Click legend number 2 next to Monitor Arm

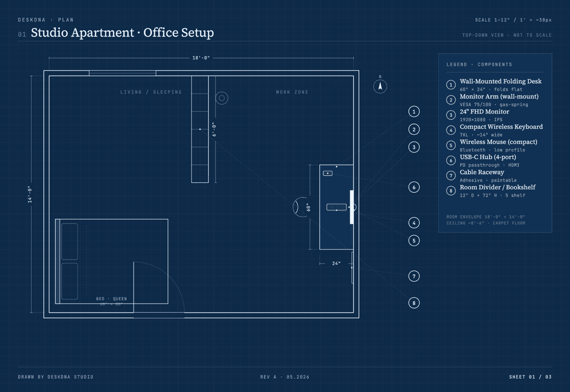coord(451,100)
